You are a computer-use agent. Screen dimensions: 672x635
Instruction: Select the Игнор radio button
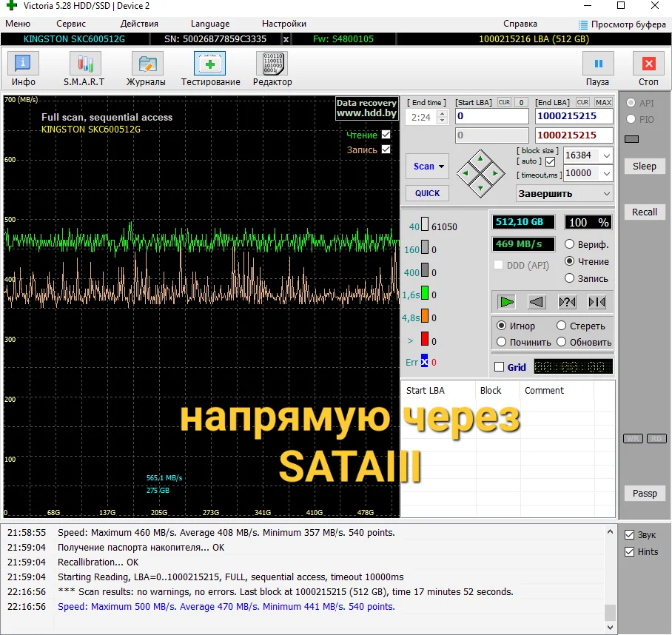coord(501,326)
